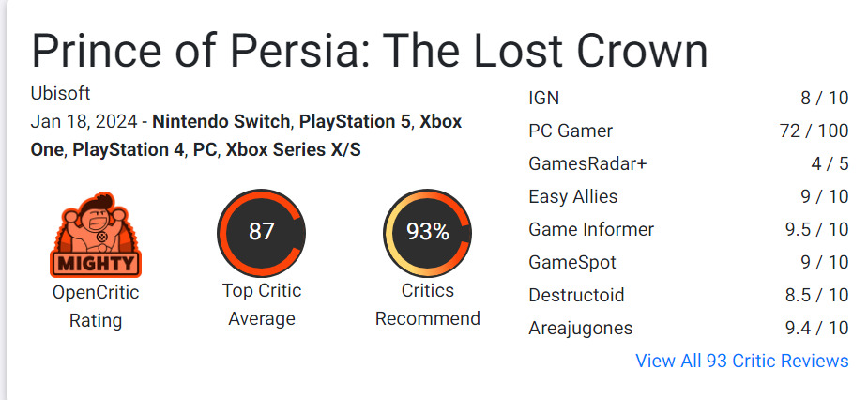This screenshot has height=400, width=868.
Task: Choose the Xbox Series X/S platform
Action: 293,148
